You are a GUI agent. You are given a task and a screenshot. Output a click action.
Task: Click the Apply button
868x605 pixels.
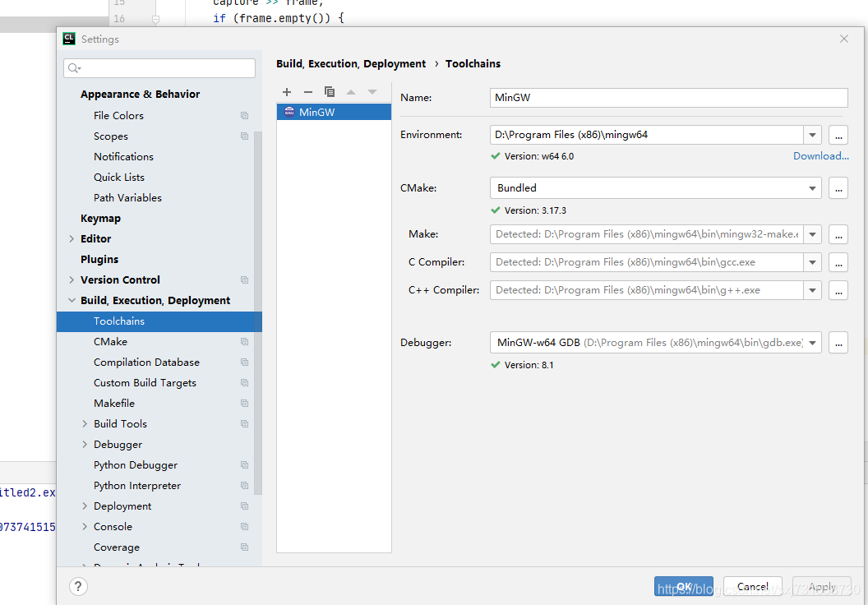pyautogui.click(x=821, y=586)
